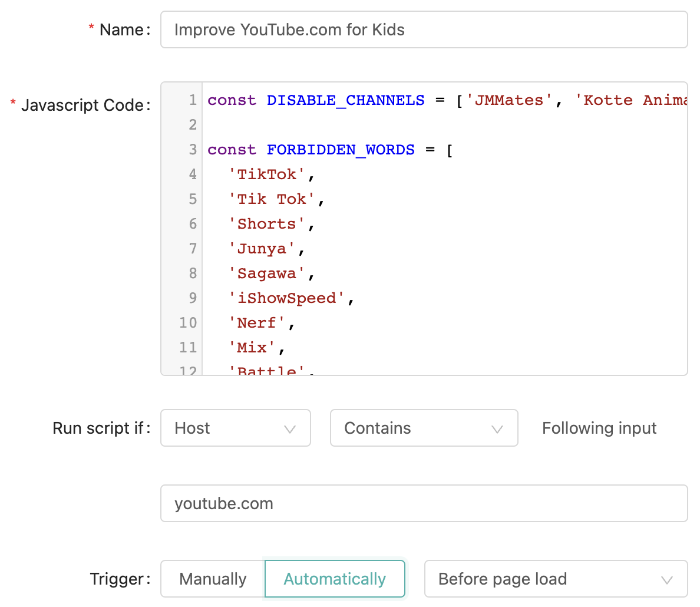Click the empty code line 2
The height and width of the screenshot is (607, 700).
click(x=444, y=124)
